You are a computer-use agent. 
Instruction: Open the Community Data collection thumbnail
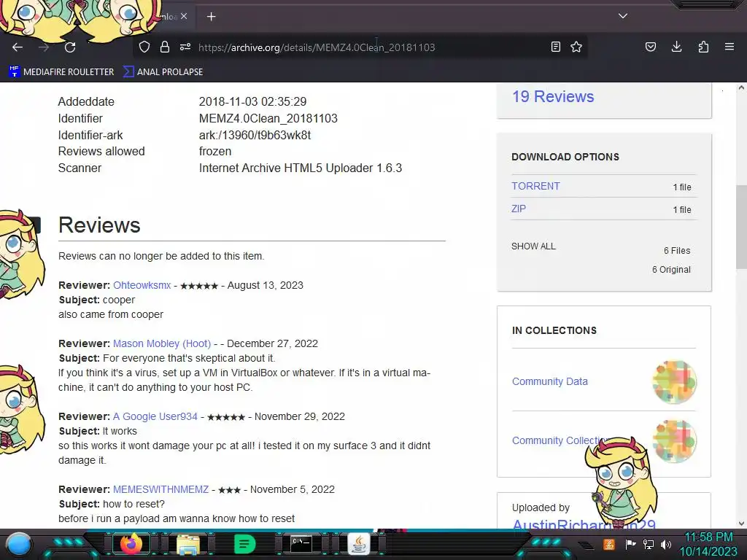tap(674, 382)
